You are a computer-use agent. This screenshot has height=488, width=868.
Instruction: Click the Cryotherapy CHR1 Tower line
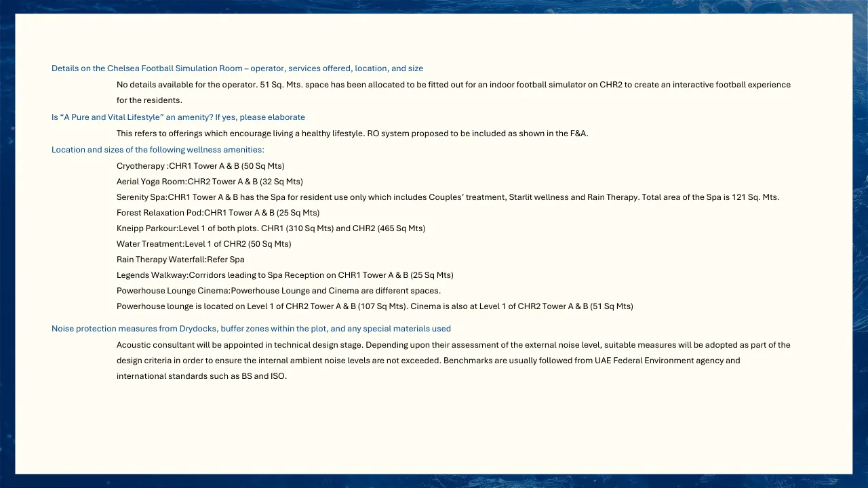point(200,166)
